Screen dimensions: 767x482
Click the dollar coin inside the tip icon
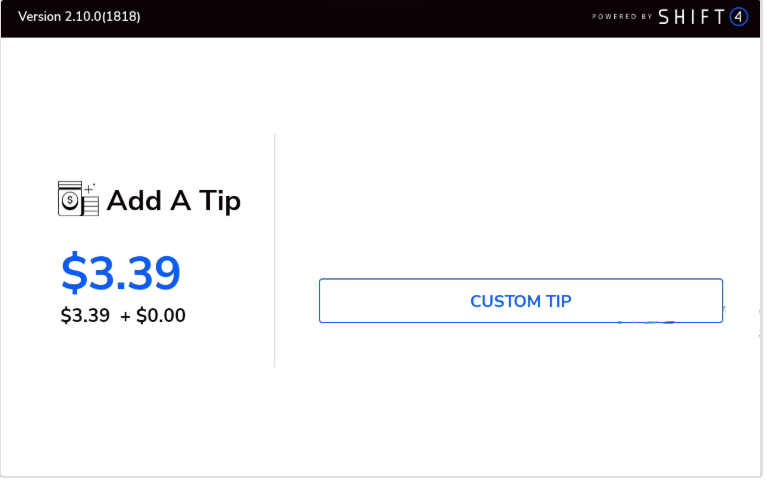(70, 200)
